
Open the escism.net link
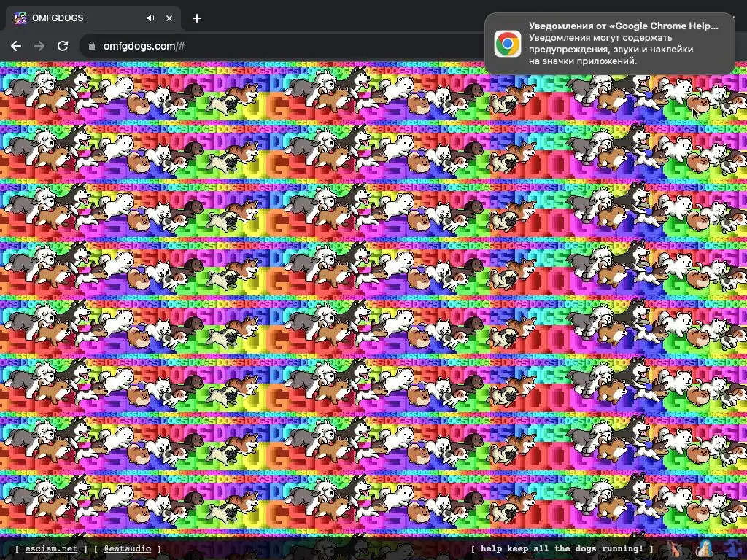pyautogui.click(x=51, y=548)
